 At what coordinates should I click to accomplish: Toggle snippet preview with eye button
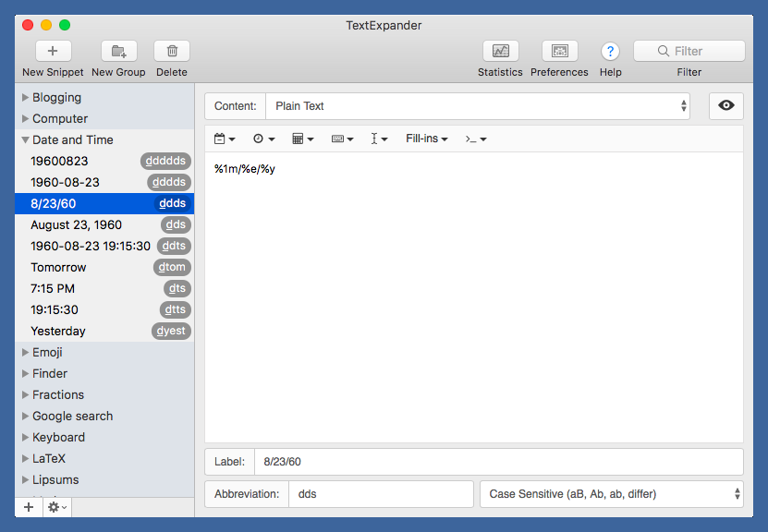726,106
